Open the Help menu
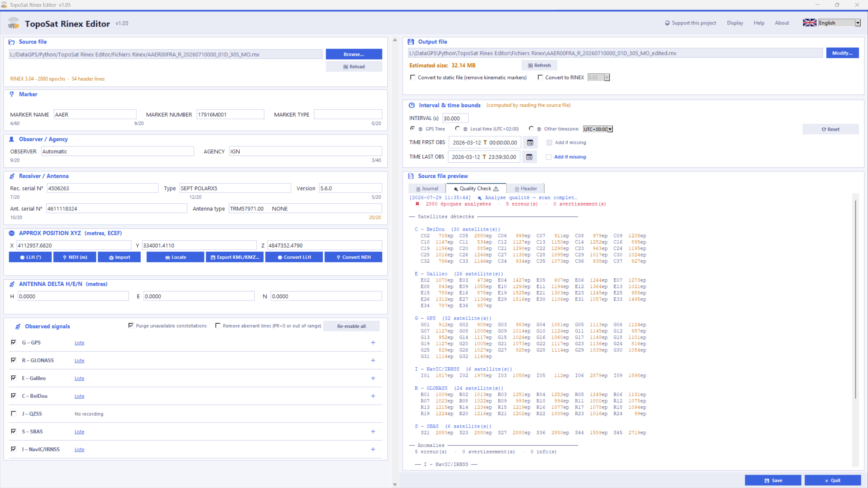 coord(759,23)
